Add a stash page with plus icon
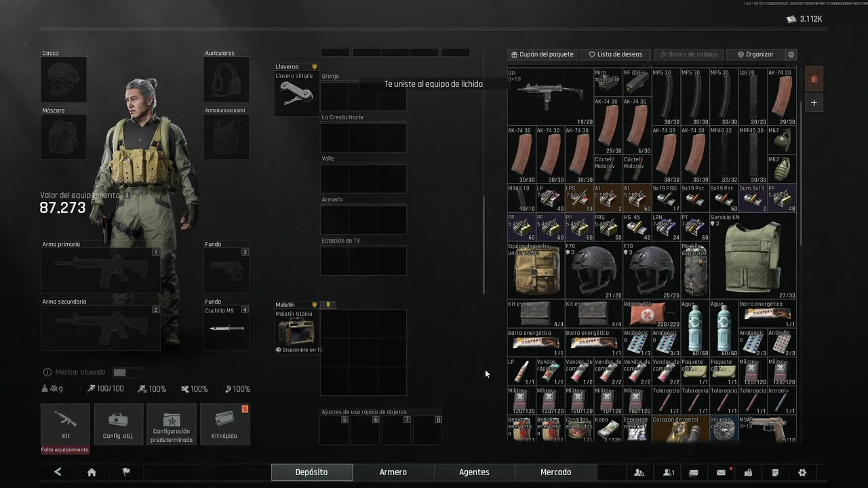This screenshot has height=488, width=868. tap(814, 103)
